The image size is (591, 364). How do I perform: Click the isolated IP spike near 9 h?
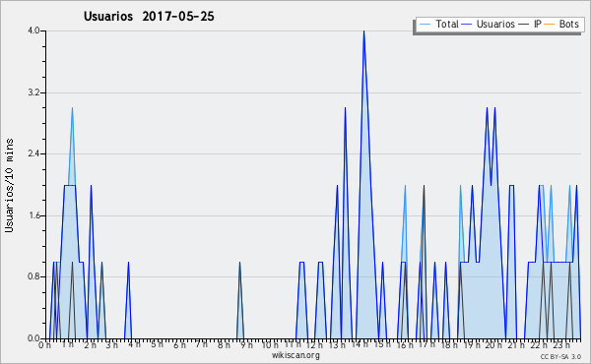[x=239, y=300]
